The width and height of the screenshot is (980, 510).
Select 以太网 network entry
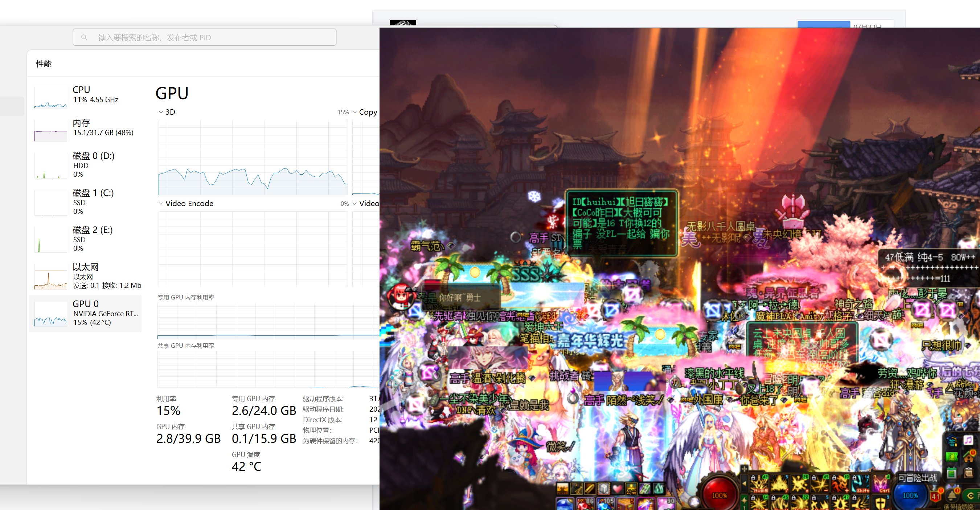86,276
